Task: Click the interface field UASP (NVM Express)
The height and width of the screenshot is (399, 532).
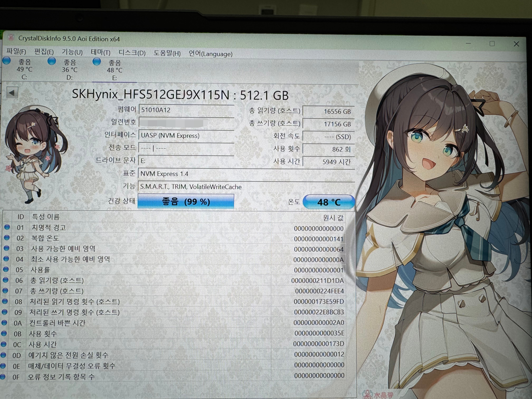Action: tap(186, 135)
